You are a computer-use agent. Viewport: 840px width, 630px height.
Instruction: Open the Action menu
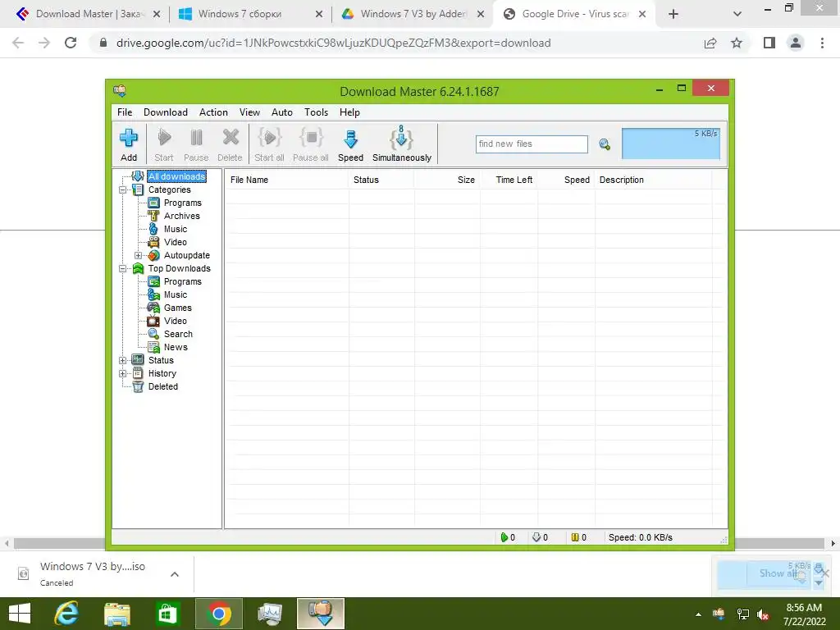pyautogui.click(x=213, y=112)
